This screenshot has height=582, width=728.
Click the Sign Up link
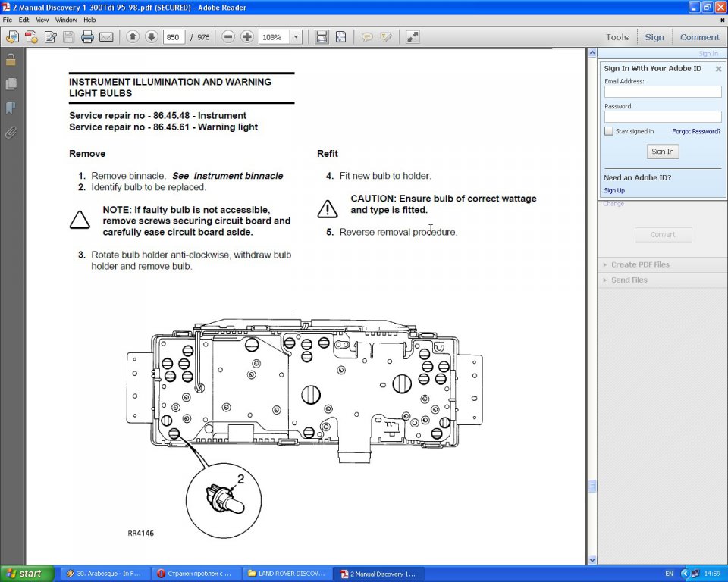(614, 190)
